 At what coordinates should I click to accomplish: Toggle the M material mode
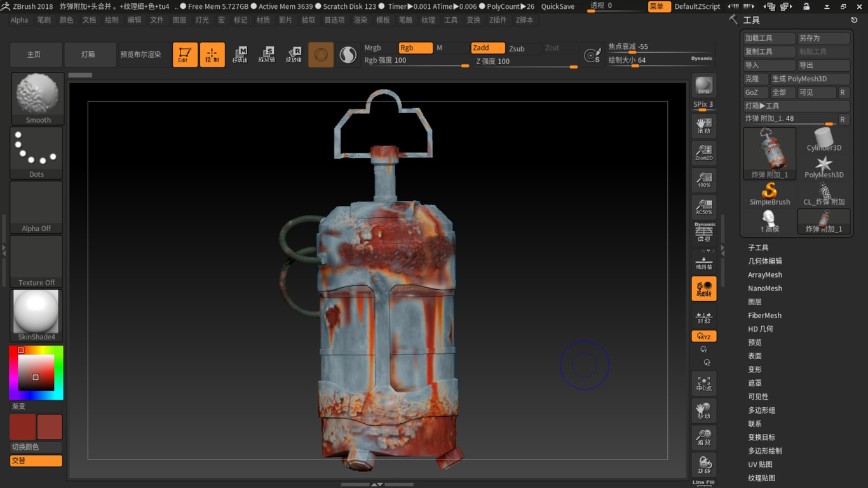[x=451, y=48]
